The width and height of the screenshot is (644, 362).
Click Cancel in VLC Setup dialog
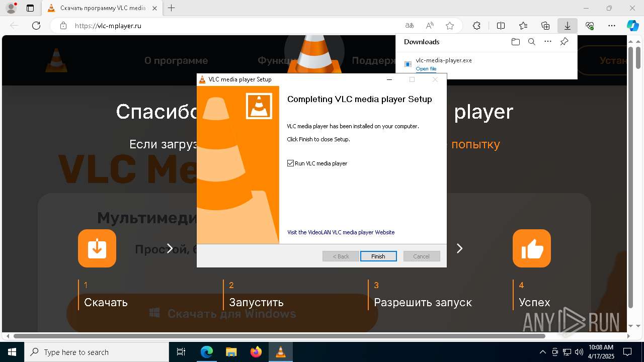(x=422, y=256)
